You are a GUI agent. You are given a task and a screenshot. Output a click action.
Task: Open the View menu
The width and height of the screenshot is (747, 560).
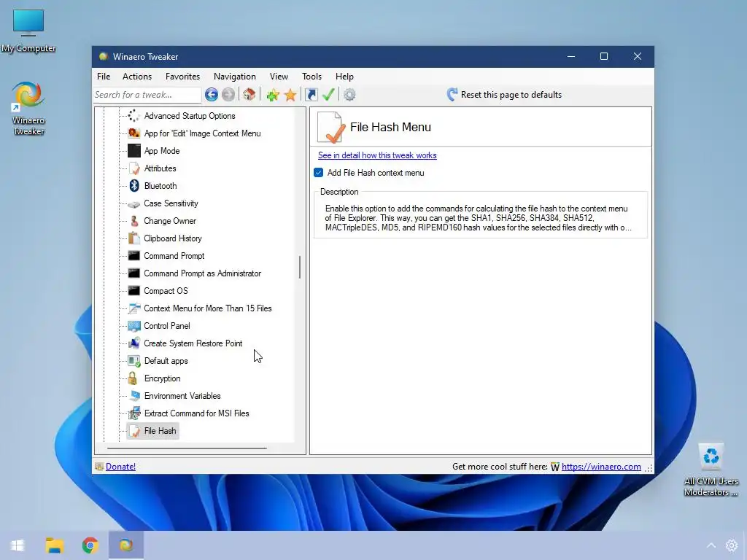coord(279,76)
